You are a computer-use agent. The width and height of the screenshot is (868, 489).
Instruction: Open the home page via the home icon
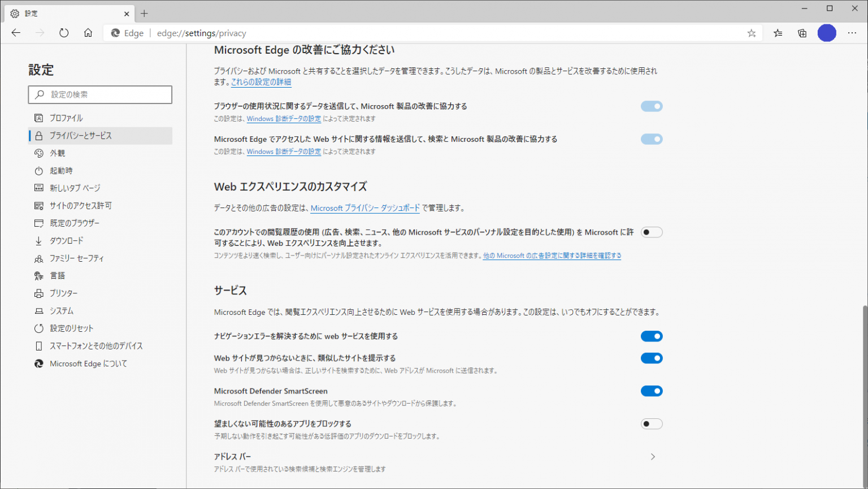[x=88, y=33]
